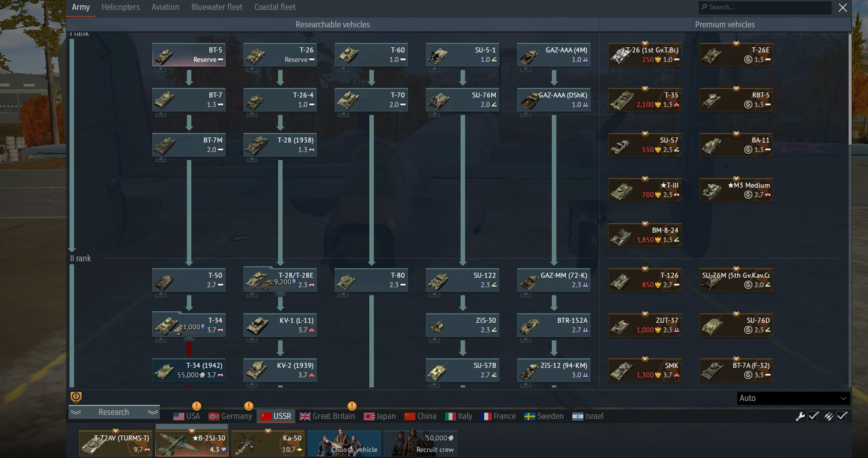Click the right chevron beside Research
The height and width of the screenshot is (458, 868).
pos(153,412)
